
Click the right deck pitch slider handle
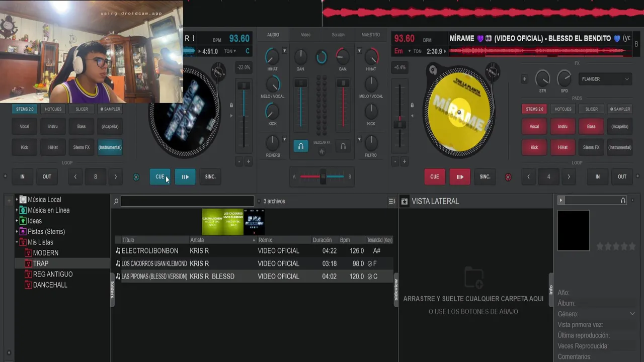coord(400,124)
